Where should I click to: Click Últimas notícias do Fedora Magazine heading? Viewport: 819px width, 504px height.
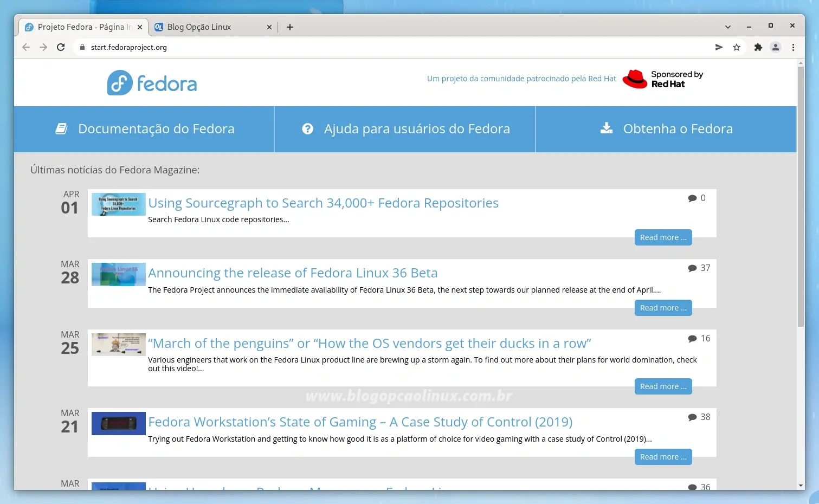[x=115, y=170]
